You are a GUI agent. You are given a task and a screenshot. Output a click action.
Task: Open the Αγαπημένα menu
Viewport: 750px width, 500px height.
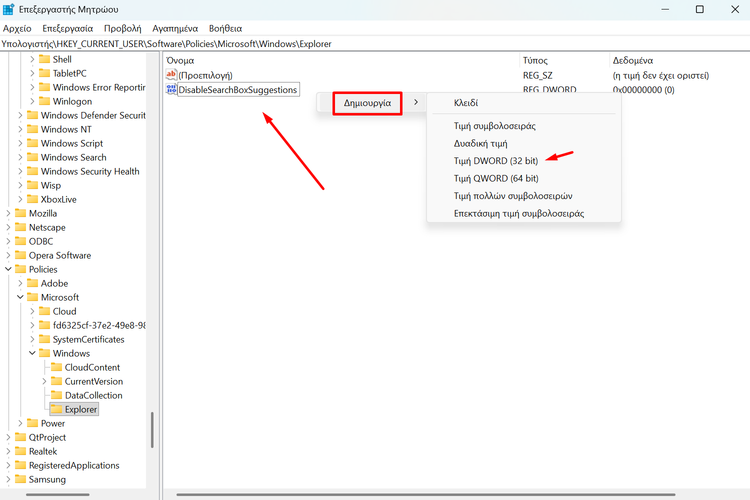tap(175, 29)
